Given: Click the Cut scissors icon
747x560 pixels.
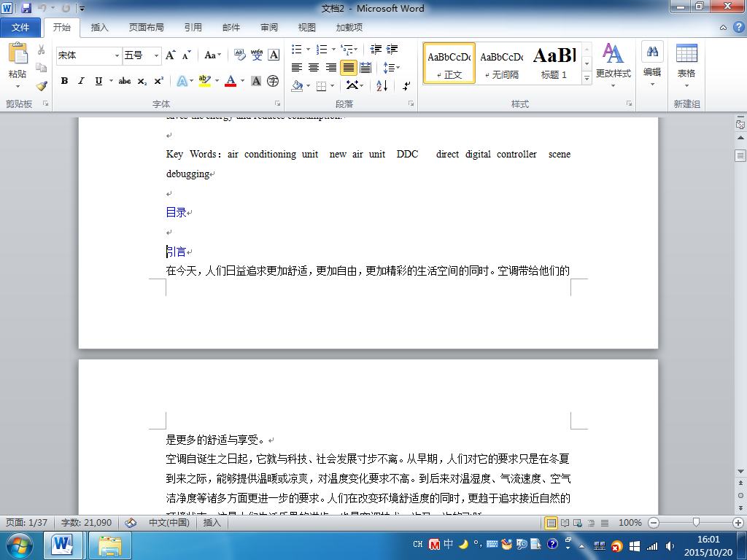Looking at the screenshot, I should click(x=42, y=50).
